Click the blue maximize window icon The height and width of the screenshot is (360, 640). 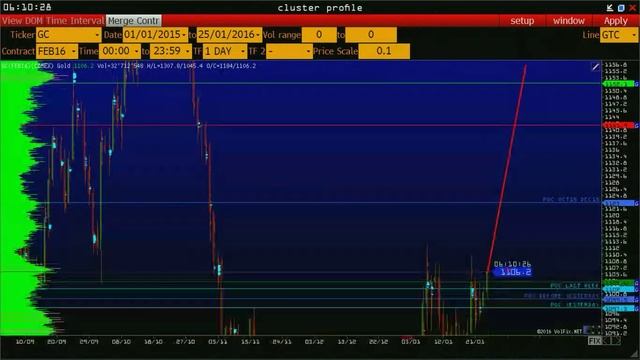point(621,8)
